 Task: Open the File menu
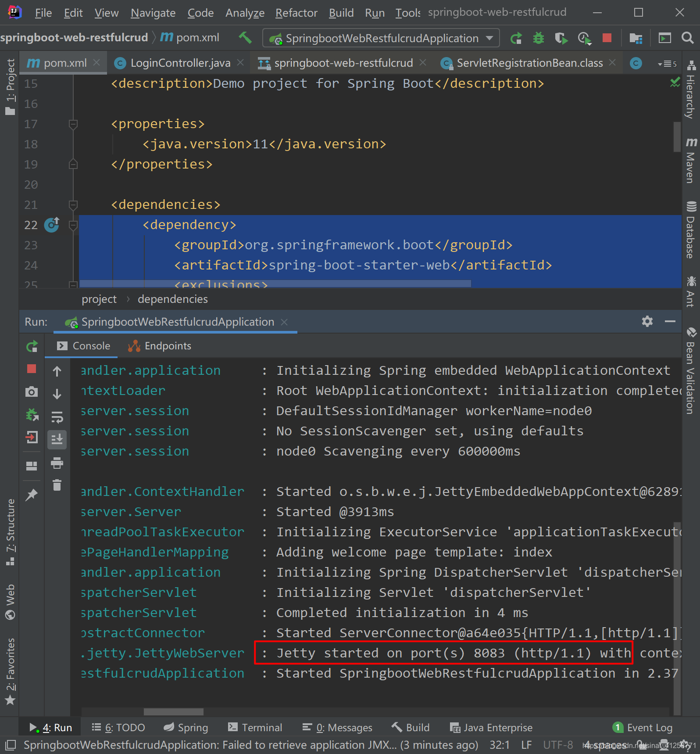[x=43, y=13]
